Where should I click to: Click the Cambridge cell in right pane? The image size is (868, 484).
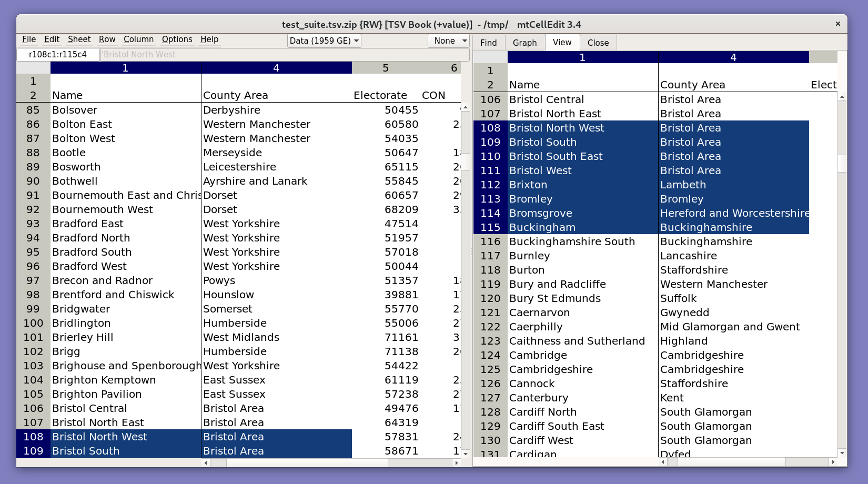coord(538,355)
